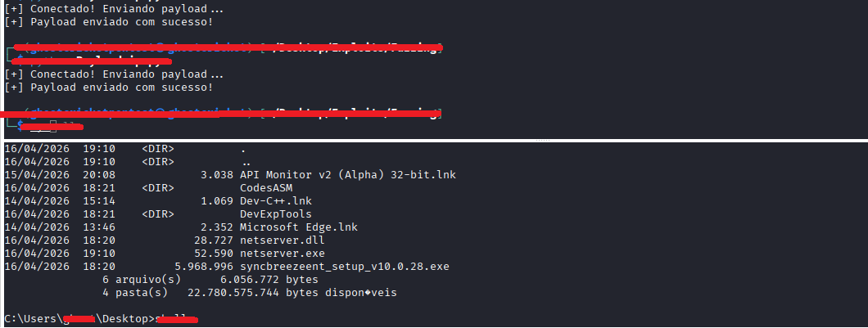The width and height of the screenshot is (868, 328).
Task: Click the "6 arquivo(s)" summary text
Action: pos(142,280)
